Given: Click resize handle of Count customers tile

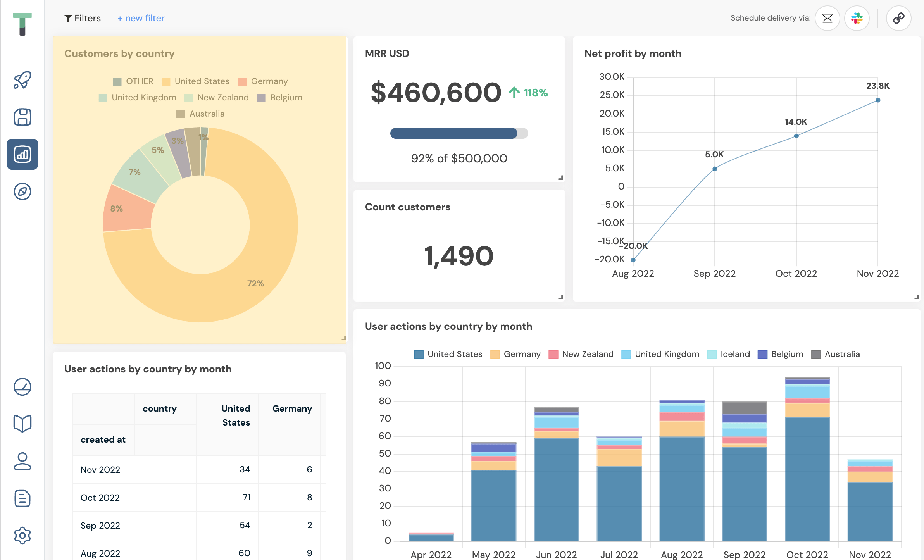Looking at the screenshot, I should pyautogui.click(x=560, y=297).
